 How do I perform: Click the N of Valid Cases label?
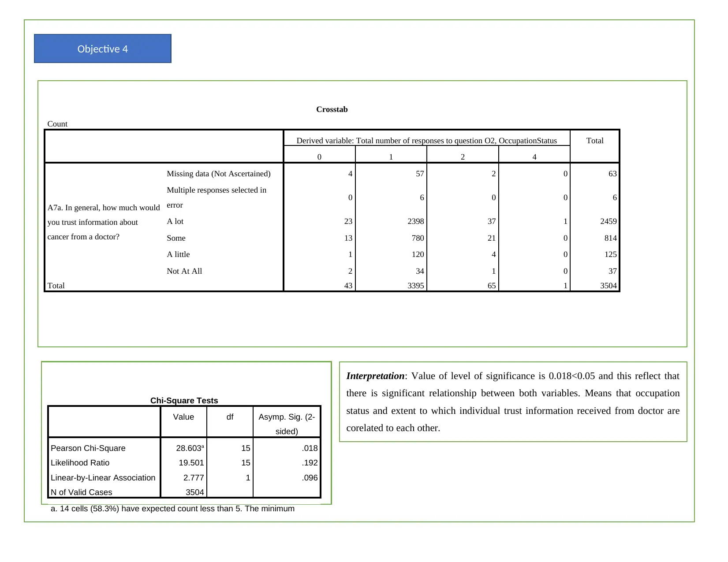tap(81, 492)
